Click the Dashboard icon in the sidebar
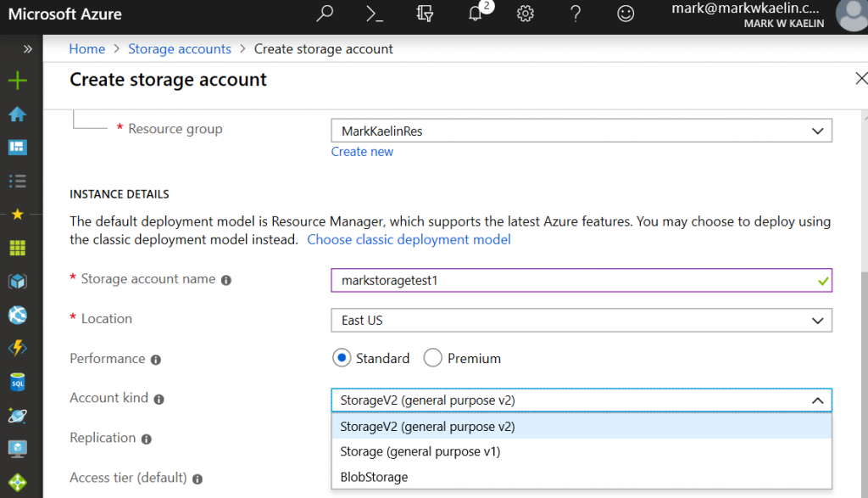Viewport: 868px width, 498px height. coord(18,148)
